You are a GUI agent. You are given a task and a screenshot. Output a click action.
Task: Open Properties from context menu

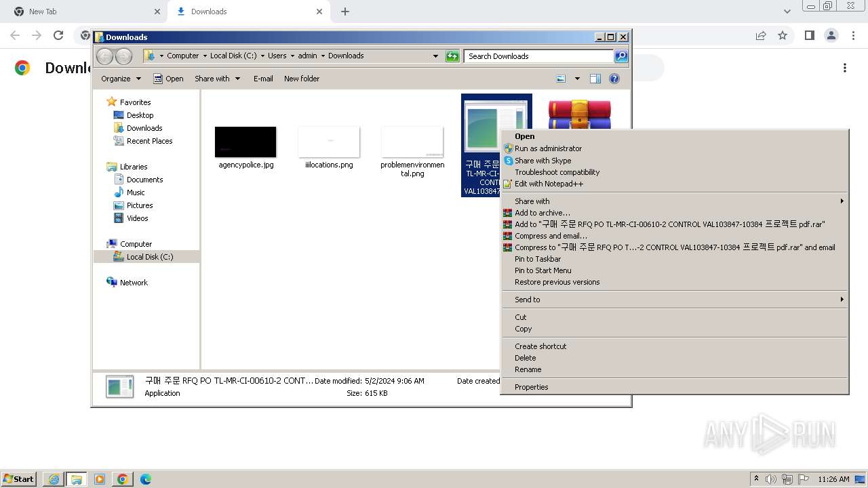[x=531, y=387]
